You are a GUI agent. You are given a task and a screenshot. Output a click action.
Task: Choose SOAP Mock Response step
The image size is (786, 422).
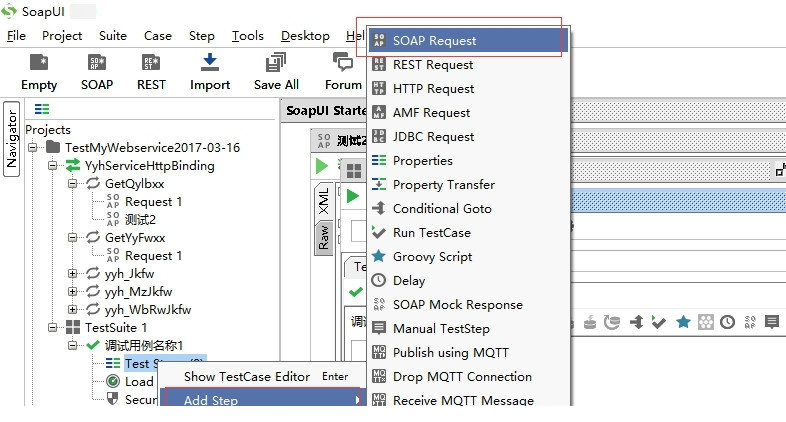(468, 305)
